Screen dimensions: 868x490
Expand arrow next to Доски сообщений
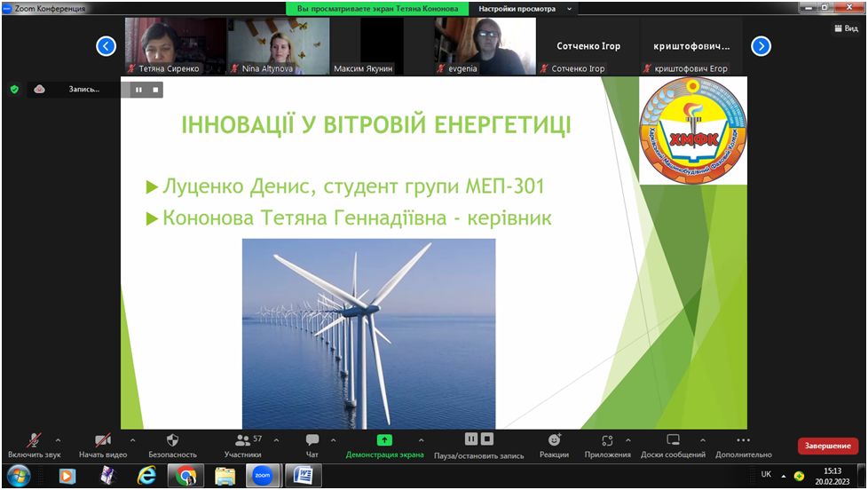coord(703,440)
